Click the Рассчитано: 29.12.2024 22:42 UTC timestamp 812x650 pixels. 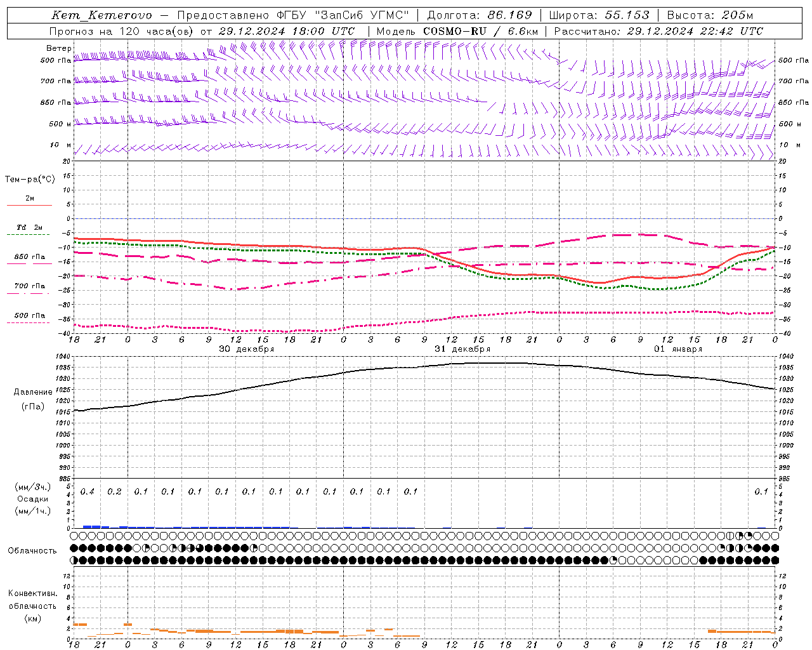[x=658, y=31]
